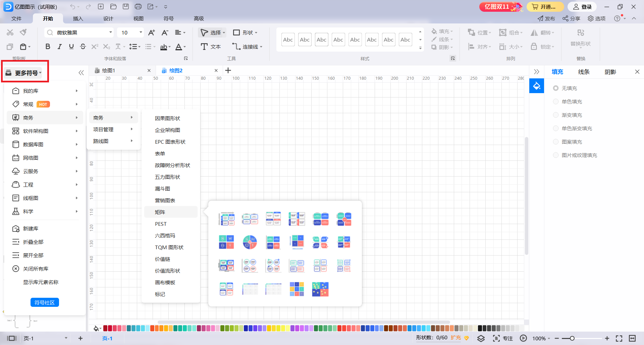Choose the circular matrix diagram thumbnail
The width and height of the screenshot is (644, 345).
250,242
